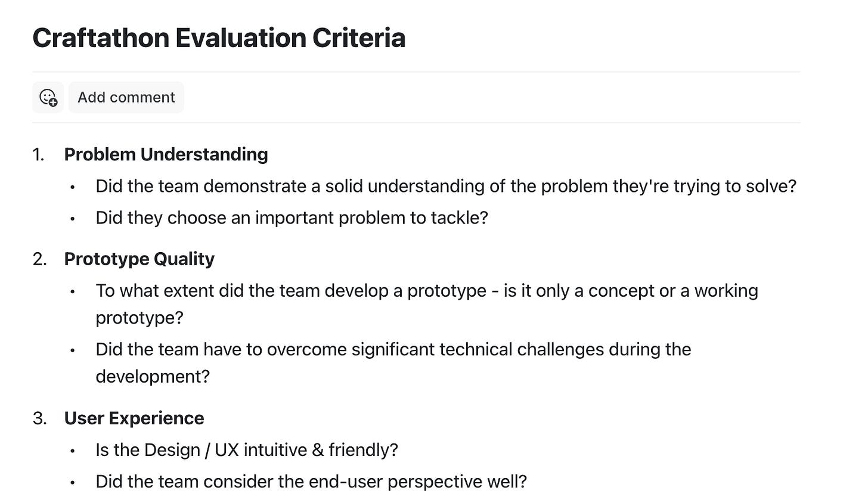The image size is (868, 503).
Task: Click the Add comment button
Action: (x=126, y=97)
